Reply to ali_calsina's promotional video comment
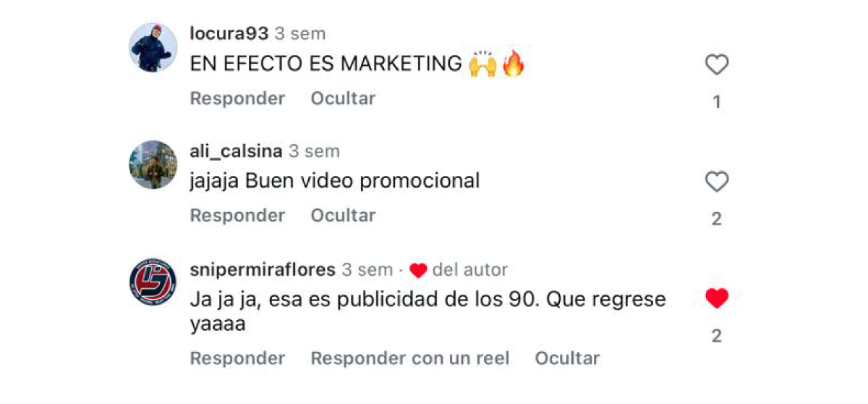The height and width of the screenshot is (404, 868). pyautogui.click(x=237, y=215)
